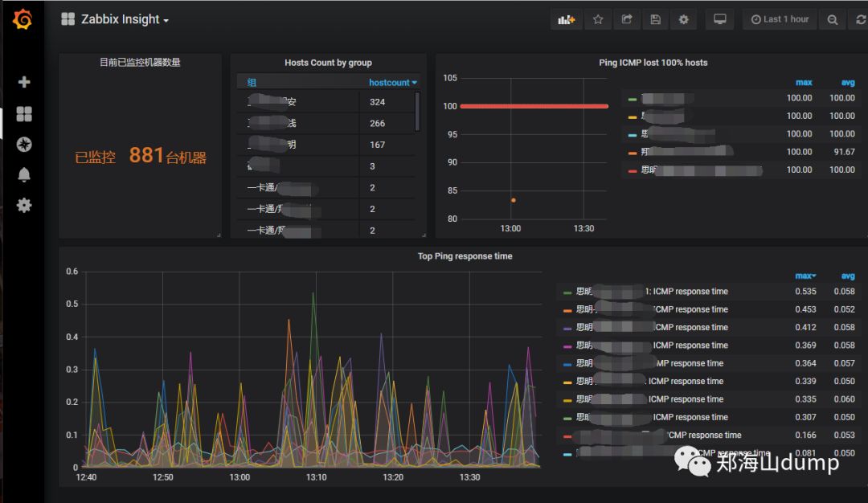Image resolution: width=868 pixels, height=503 pixels.
Task: Open the Ping ICMP lost 100% hosts title menu
Action: pos(653,63)
